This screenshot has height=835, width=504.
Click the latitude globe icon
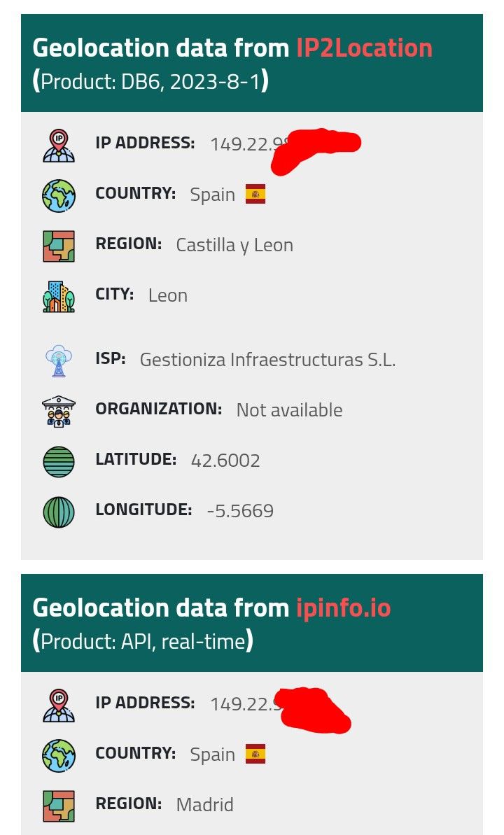(59, 462)
